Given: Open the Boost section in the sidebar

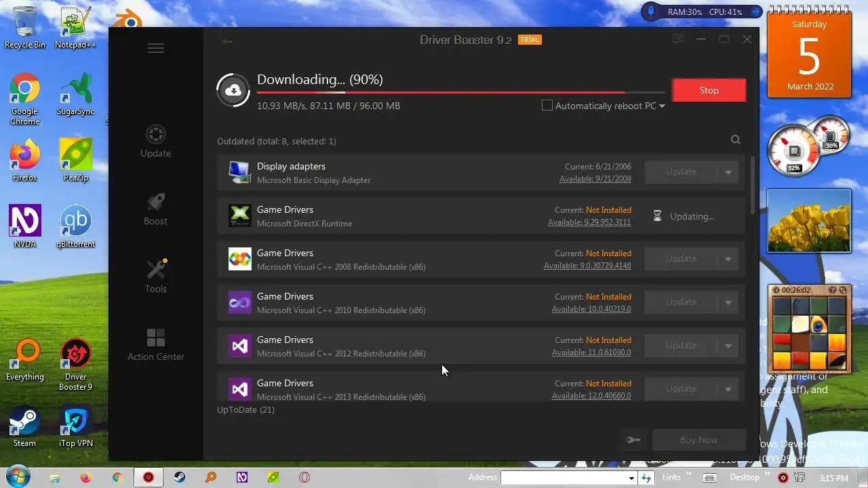Looking at the screenshot, I should 155,209.
